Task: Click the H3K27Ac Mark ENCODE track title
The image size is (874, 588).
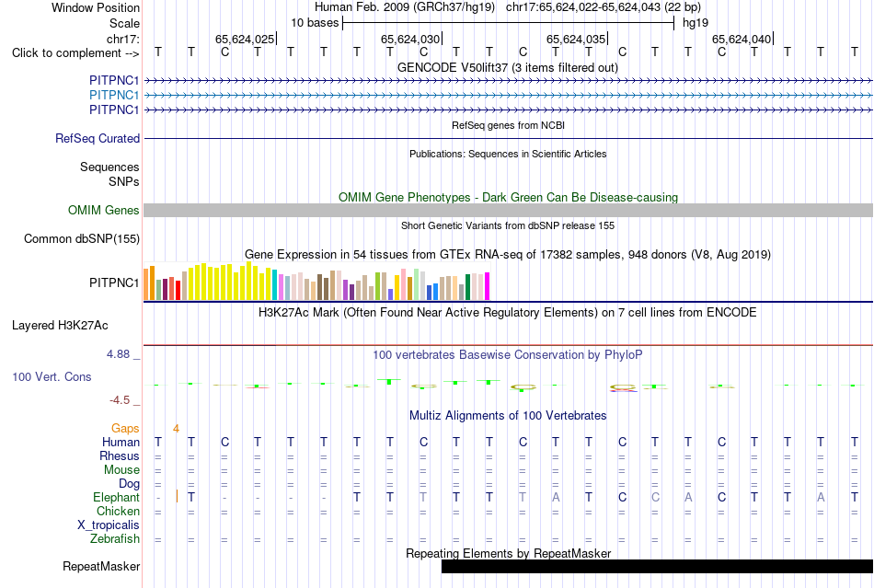Action: tap(508, 312)
